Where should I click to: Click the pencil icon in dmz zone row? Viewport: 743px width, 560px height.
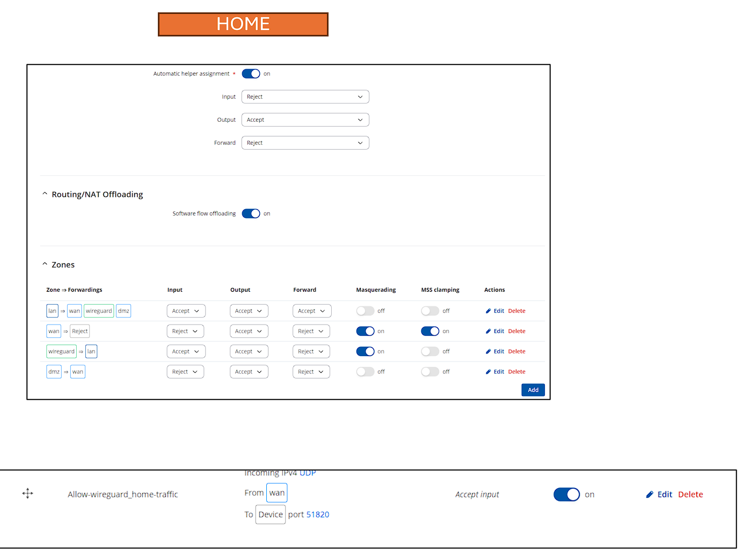tap(489, 372)
